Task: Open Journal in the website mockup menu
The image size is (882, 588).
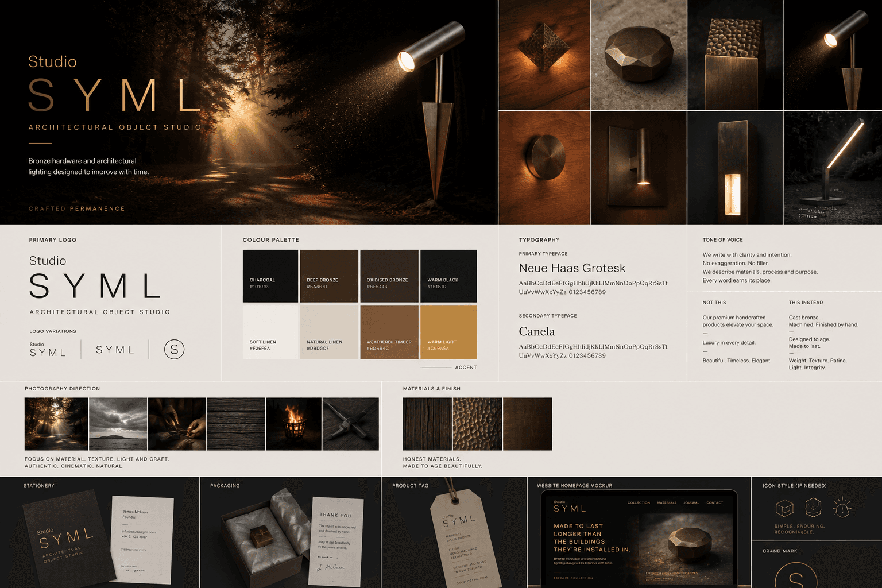Action: (691, 503)
